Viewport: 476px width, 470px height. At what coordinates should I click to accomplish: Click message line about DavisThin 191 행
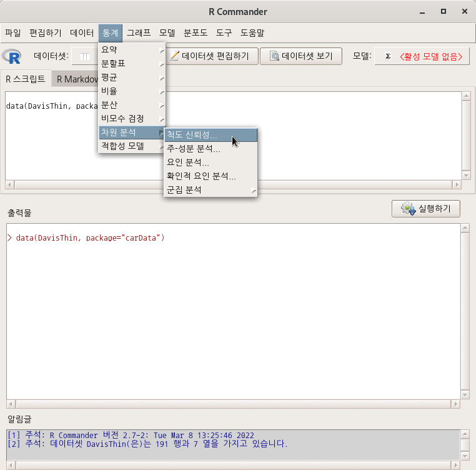pyautogui.click(x=147, y=444)
